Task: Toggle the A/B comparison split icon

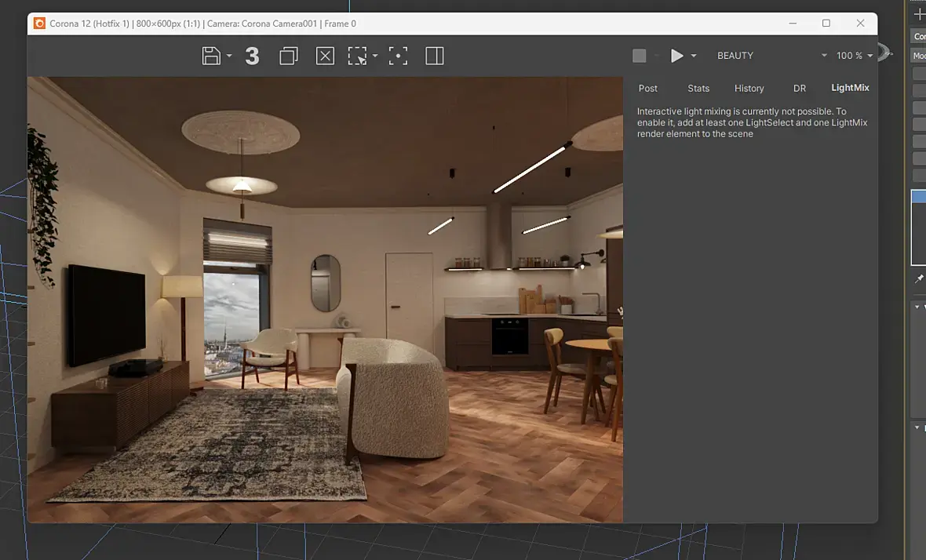Action: click(435, 56)
